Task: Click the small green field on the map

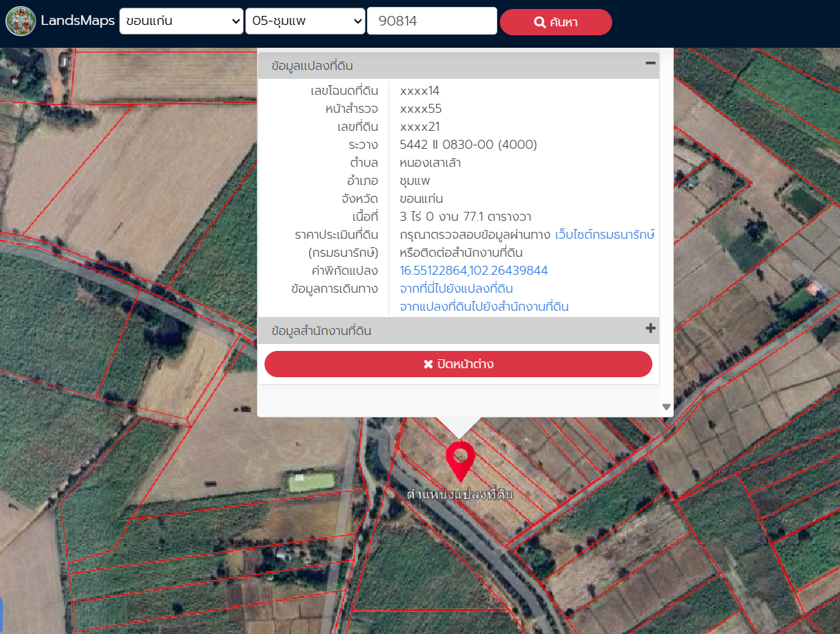Action: pyautogui.click(x=311, y=481)
